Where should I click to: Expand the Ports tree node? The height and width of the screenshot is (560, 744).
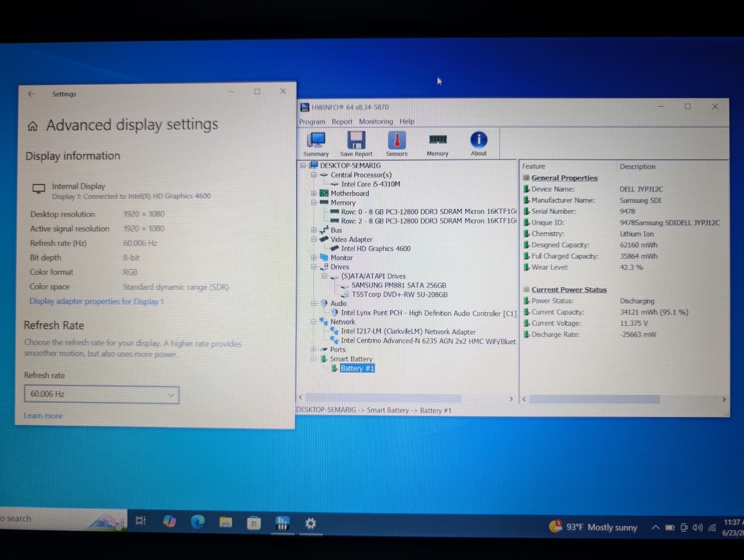(314, 349)
